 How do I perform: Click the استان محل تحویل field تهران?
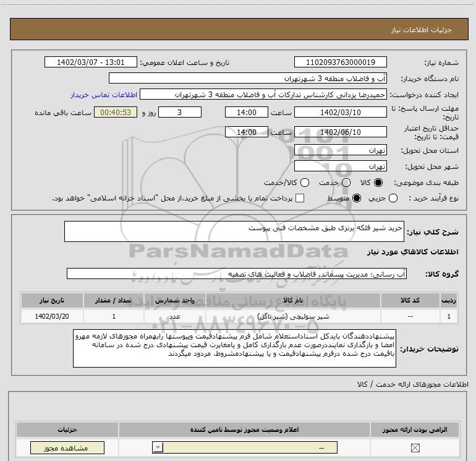[x=340, y=150]
